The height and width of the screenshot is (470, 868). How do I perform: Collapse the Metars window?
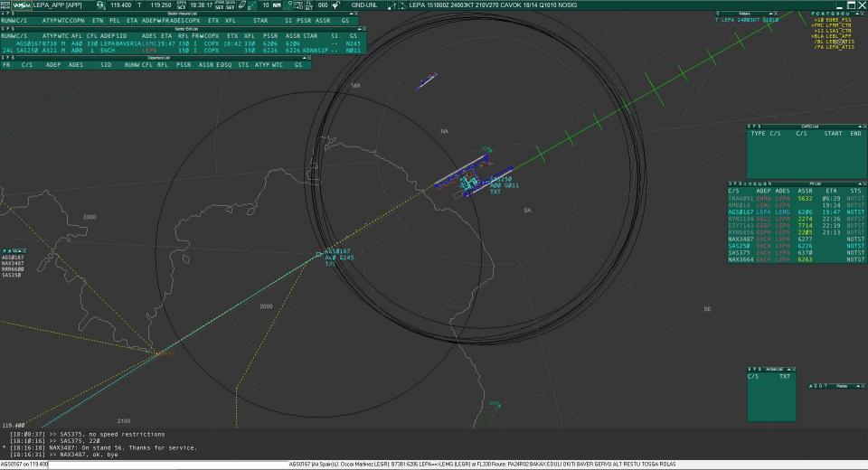click(770, 14)
